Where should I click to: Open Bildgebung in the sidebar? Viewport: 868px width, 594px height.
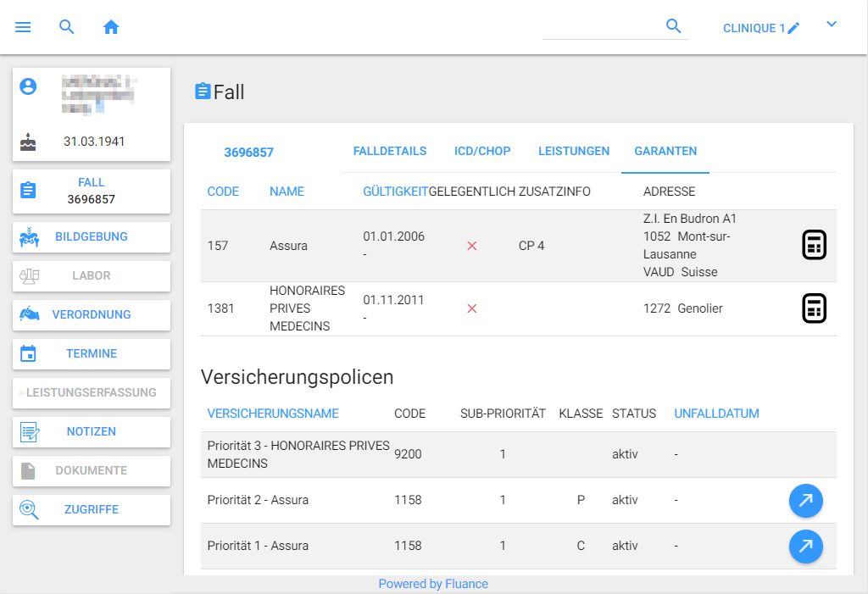(91, 236)
